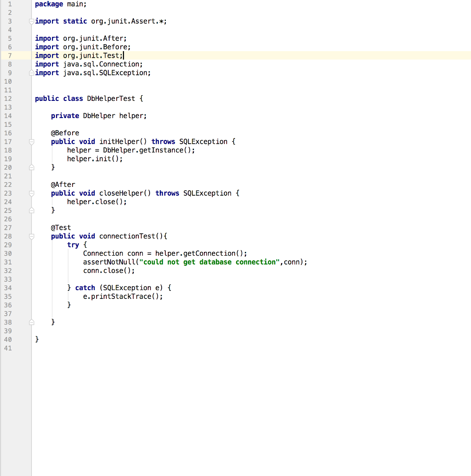Click the fold-end marker beside line 9
471x476 pixels.
(x=31, y=73)
